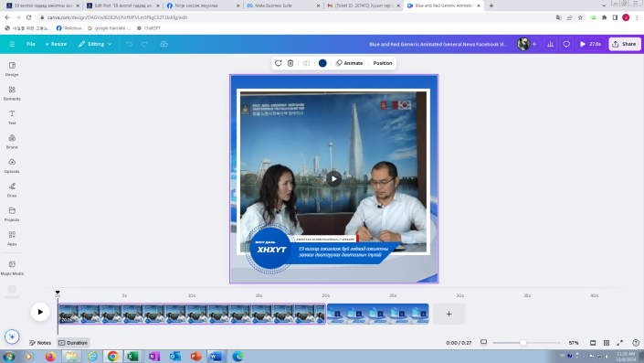Open the File menu
Screen dimensions: 644x363
pyautogui.click(x=31, y=44)
